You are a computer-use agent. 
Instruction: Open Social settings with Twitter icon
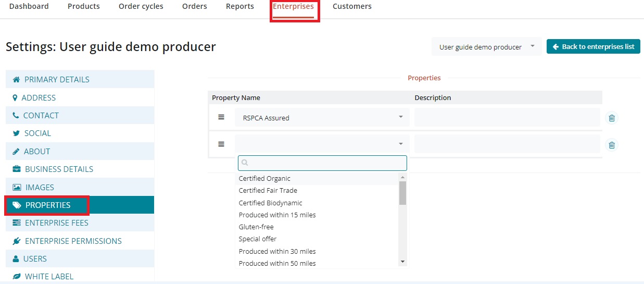37,133
